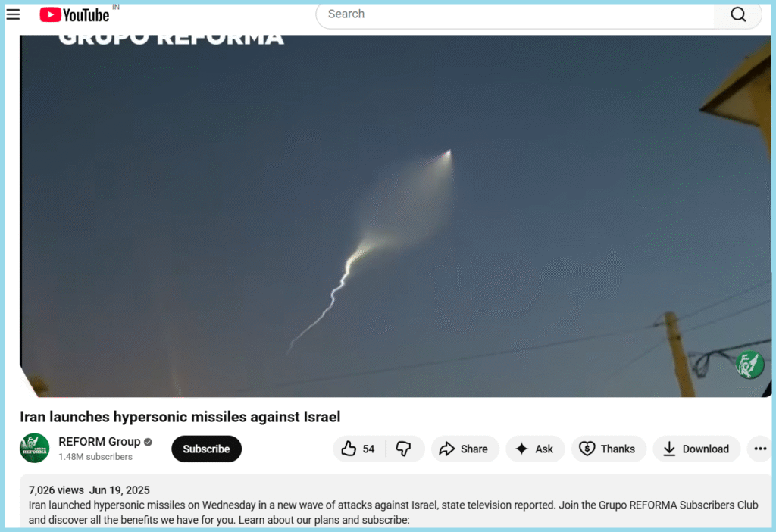776x532 pixels.
Task: Open the Ask AI feature
Action: pyautogui.click(x=535, y=449)
